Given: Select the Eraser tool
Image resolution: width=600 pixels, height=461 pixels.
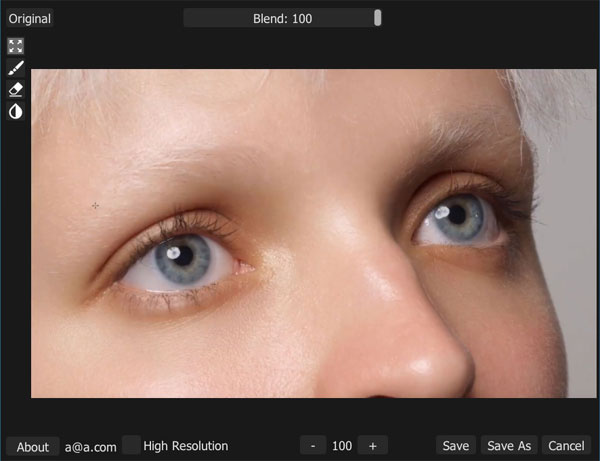Looking at the screenshot, I should (x=16, y=90).
